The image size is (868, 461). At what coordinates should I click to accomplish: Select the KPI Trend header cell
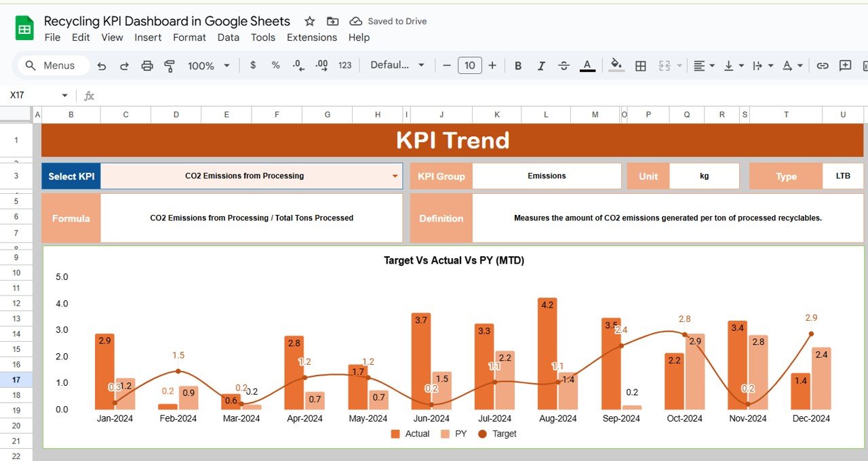(452, 140)
